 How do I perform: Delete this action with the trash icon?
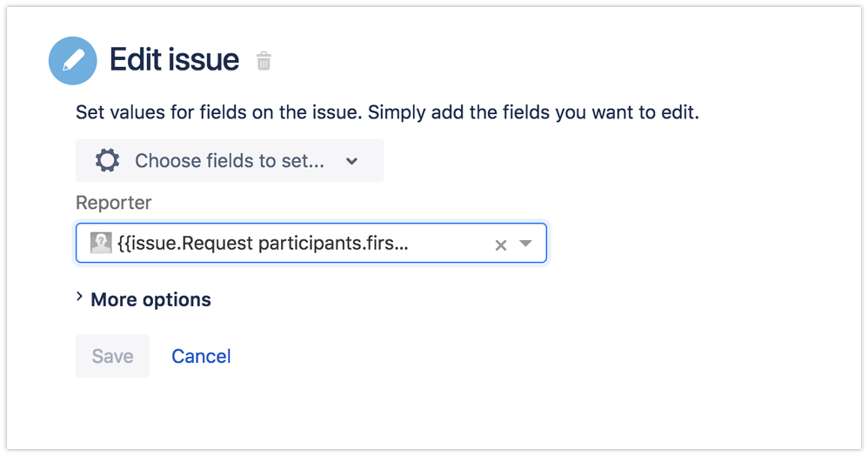pos(264,60)
